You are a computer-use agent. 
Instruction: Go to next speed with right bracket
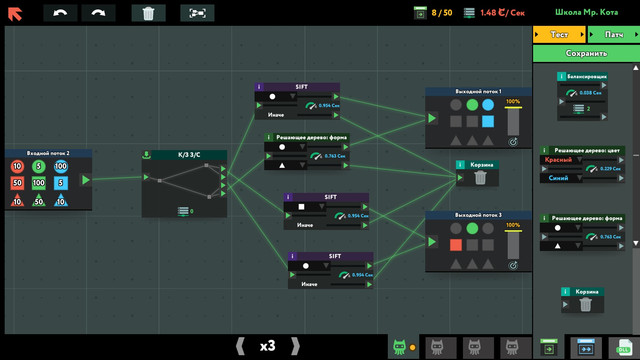pos(295,347)
